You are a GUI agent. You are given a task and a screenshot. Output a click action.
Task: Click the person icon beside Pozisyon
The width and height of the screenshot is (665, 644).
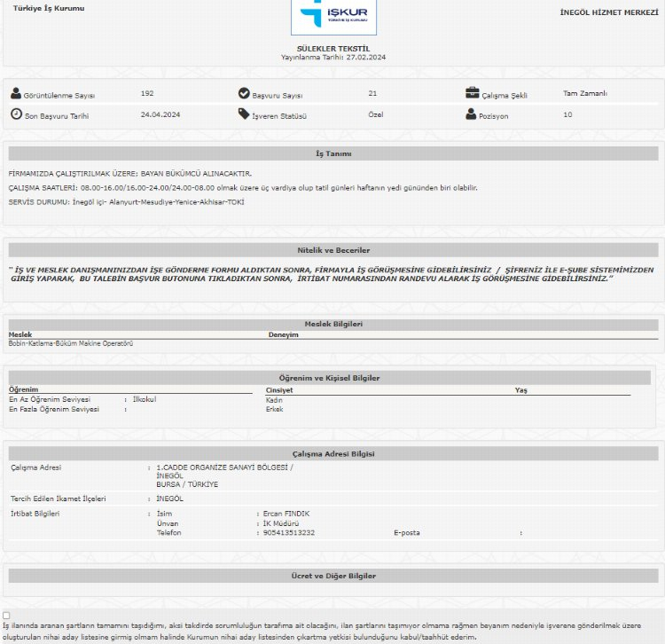coord(472,114)
